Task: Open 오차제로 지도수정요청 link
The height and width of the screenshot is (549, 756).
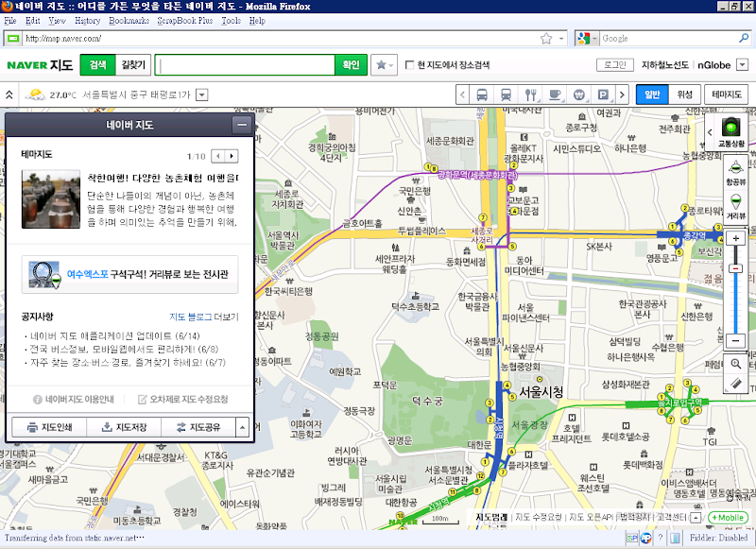Action: point(182,399)
